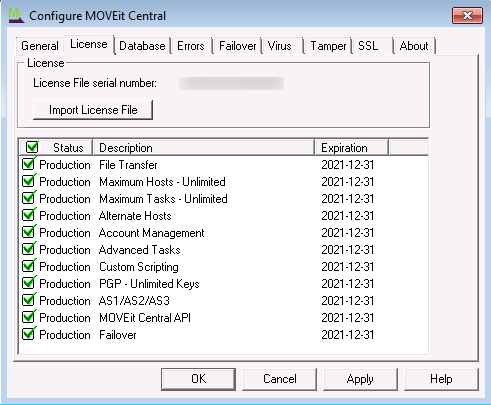
Task: Click the Cancel button
Action: click(279, 379)
